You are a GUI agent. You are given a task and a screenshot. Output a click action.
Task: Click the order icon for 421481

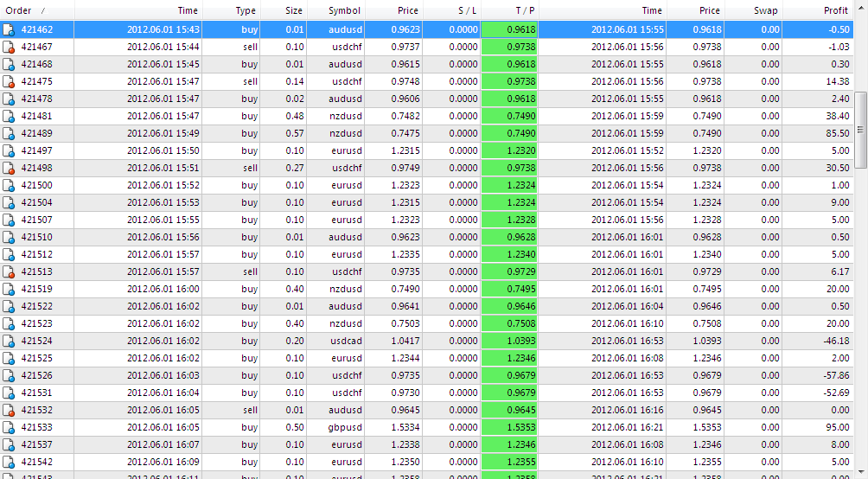(x=9, y=116)
